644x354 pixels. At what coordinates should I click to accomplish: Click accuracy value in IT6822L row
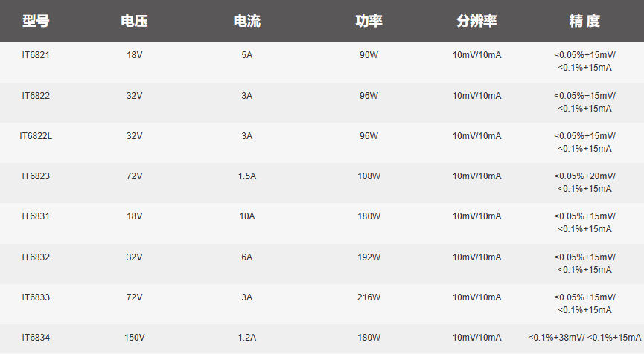(x=584, y=142)
